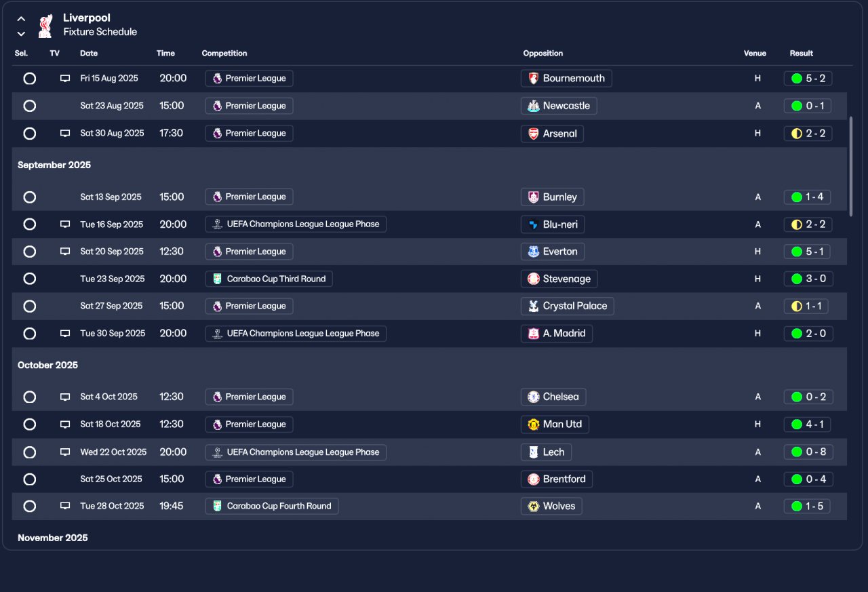
Task: Click the 'Fixture Schedule' subtitle text
Action: tap(100, 32)
